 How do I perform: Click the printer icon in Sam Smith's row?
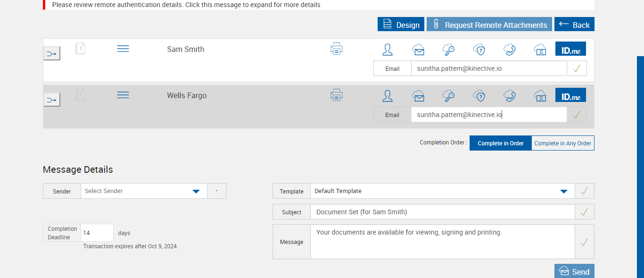(337, 49)
